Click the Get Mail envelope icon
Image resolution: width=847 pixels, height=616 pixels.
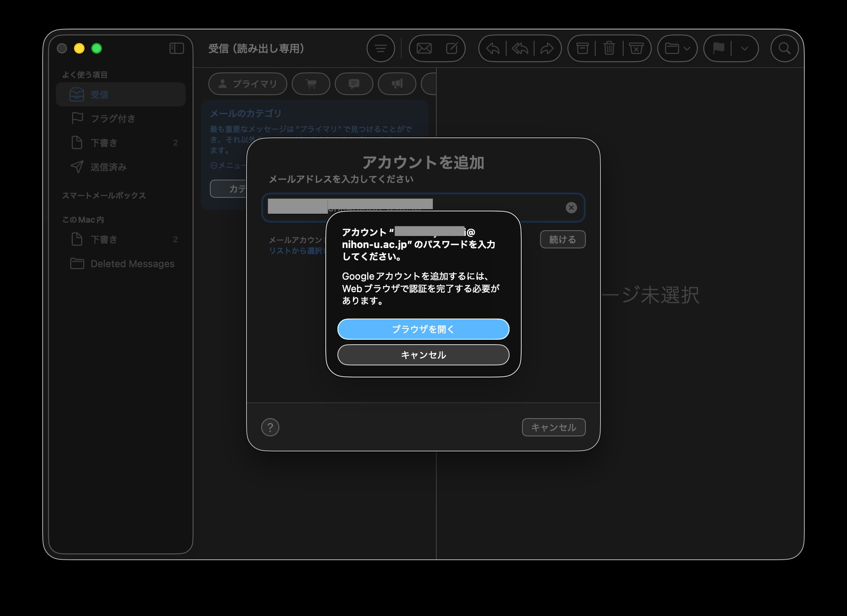pyautogui.click(x=424, y=48)
